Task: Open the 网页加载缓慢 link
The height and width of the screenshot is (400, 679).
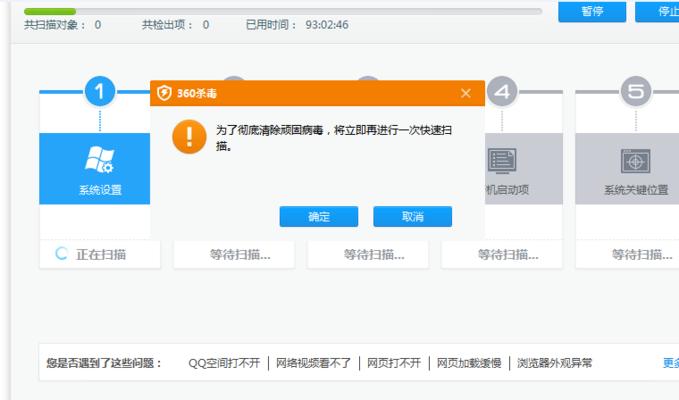Action: pos(469,363)
